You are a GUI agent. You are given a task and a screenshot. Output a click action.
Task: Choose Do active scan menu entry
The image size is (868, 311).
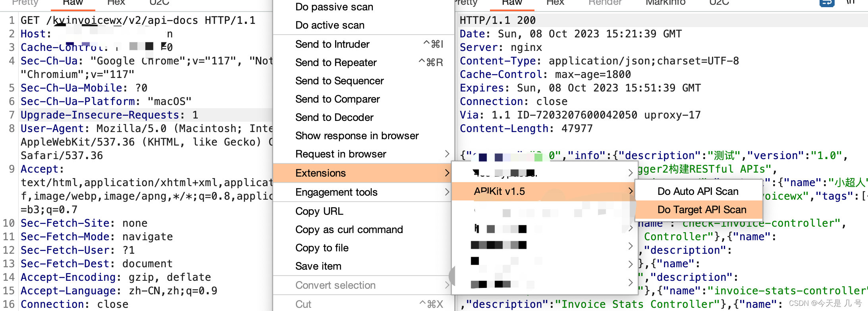pos(330,25)
